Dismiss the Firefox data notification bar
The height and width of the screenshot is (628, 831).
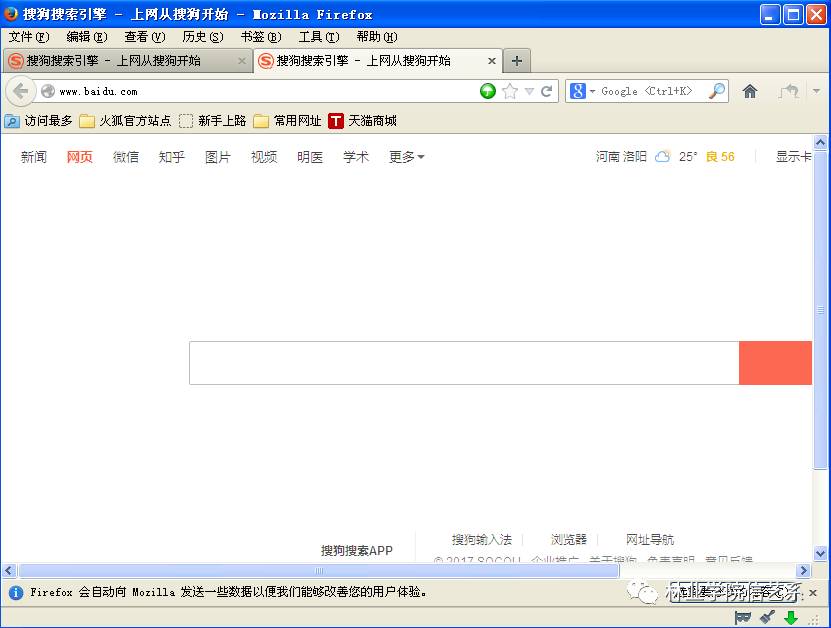813,592
